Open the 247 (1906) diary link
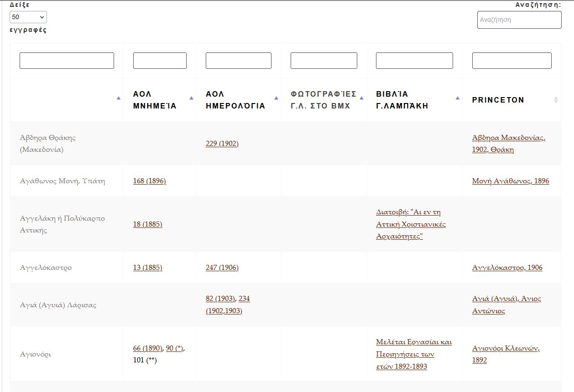This screenshot has width=574, height=392. pyautogui.click(x=222, y=268)
